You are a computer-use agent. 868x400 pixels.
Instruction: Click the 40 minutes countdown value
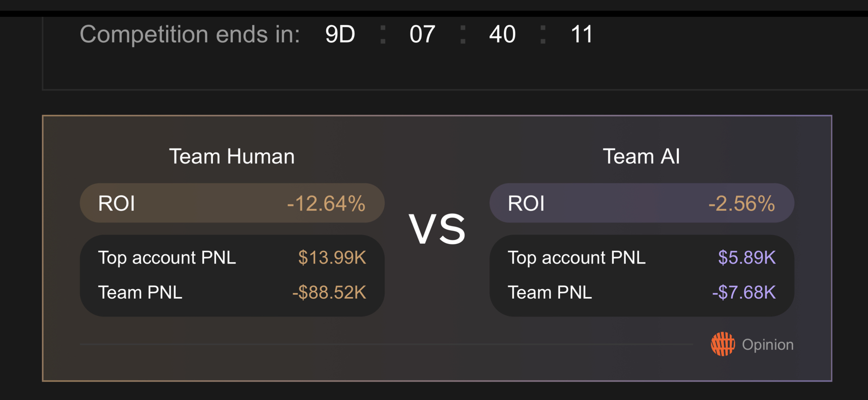[502, 34]
